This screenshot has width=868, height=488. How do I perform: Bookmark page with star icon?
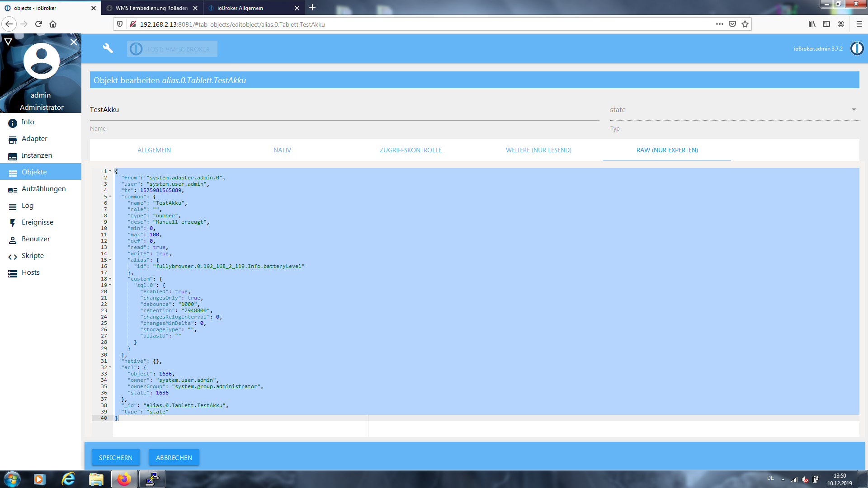tap(745, 24)
